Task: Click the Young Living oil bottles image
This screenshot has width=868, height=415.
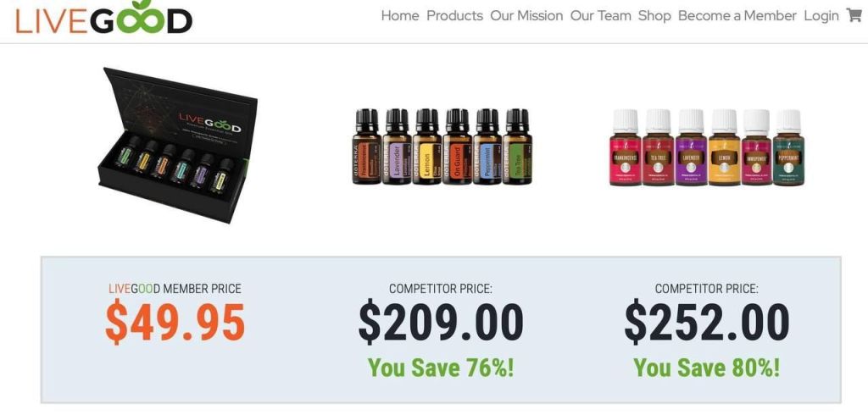Action: pyautogui.click(x=707, y=147)
